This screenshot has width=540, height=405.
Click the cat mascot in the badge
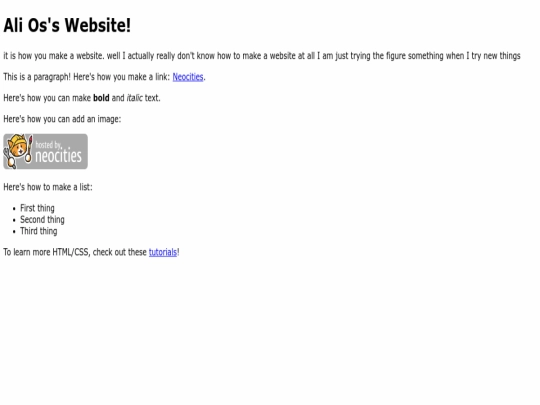coord(18,151)
